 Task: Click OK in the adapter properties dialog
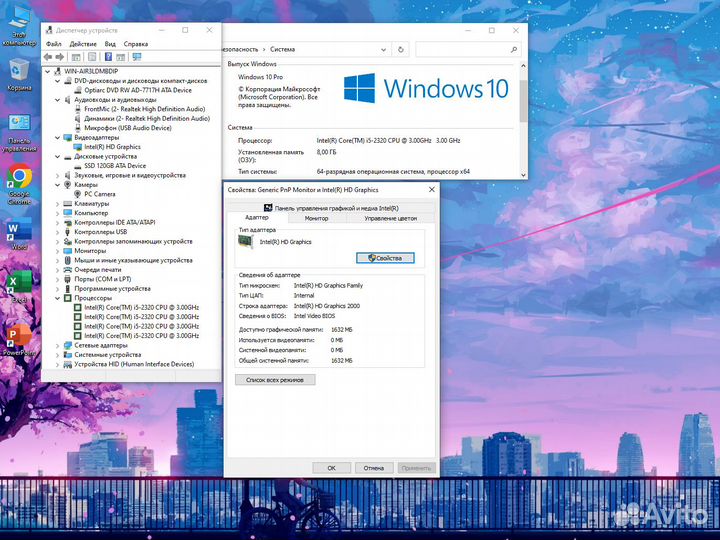click(x=332, y=468)
